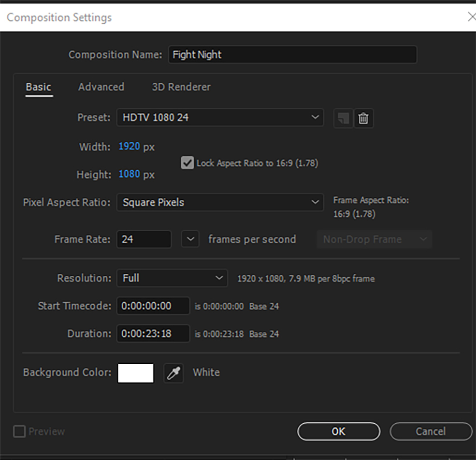Viewport: 476px width, 460px height.
Task: Click the Composition Name field
Action: click(293, 55)
